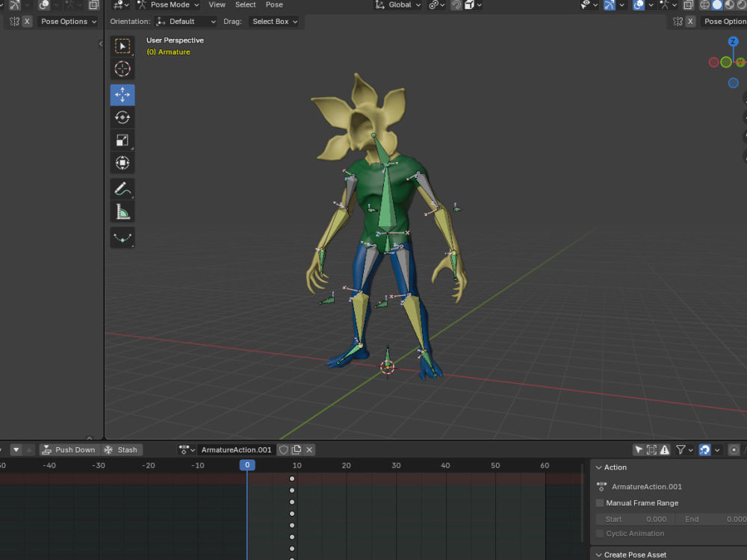This screenshot has height=560, width=747.
Task: Select the Select Box tool in toolbar
Action: (x=123, y=46)
